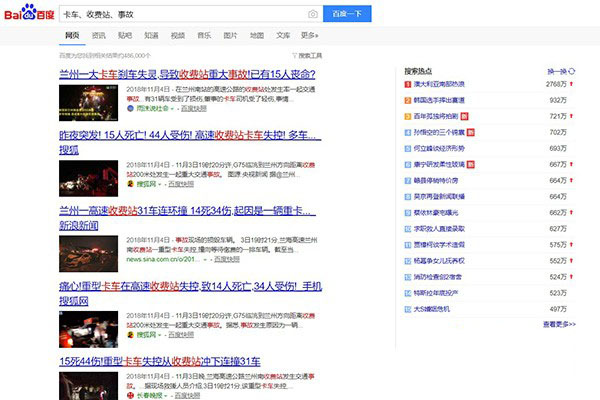Expand the 更多 tab dropdown

[x=310, y=35]
